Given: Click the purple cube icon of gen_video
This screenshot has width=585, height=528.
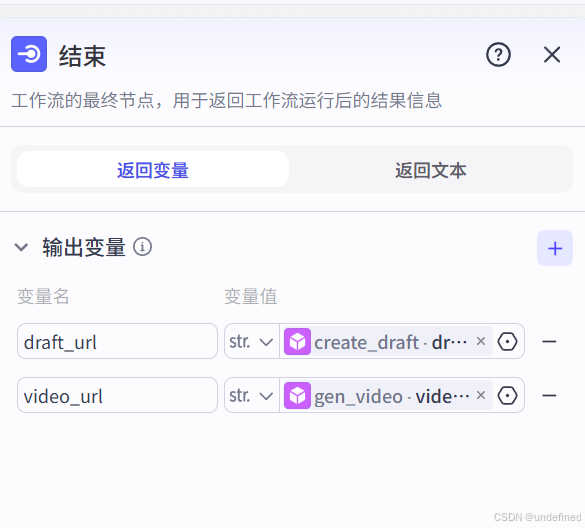Looking at the screenshot, I should pos(297,396).
